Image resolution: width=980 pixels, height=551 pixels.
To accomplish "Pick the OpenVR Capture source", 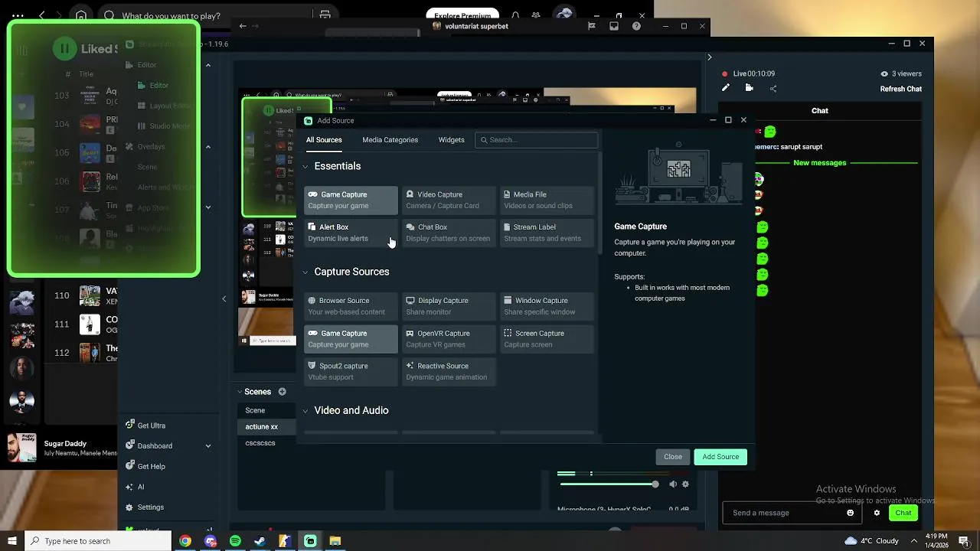I will pyautogui.click(x=449, y=339).
